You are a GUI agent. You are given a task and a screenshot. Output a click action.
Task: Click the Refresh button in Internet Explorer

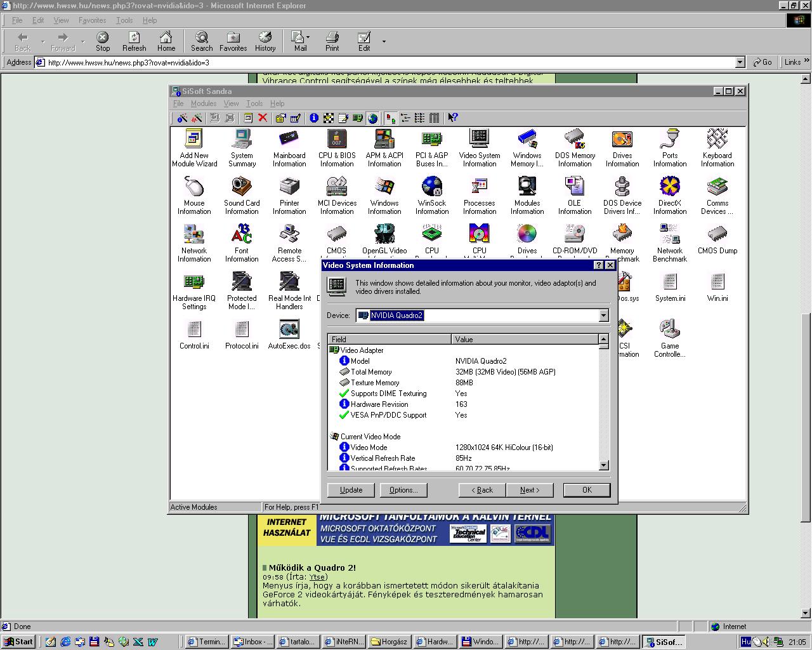[x=134, y=41]
